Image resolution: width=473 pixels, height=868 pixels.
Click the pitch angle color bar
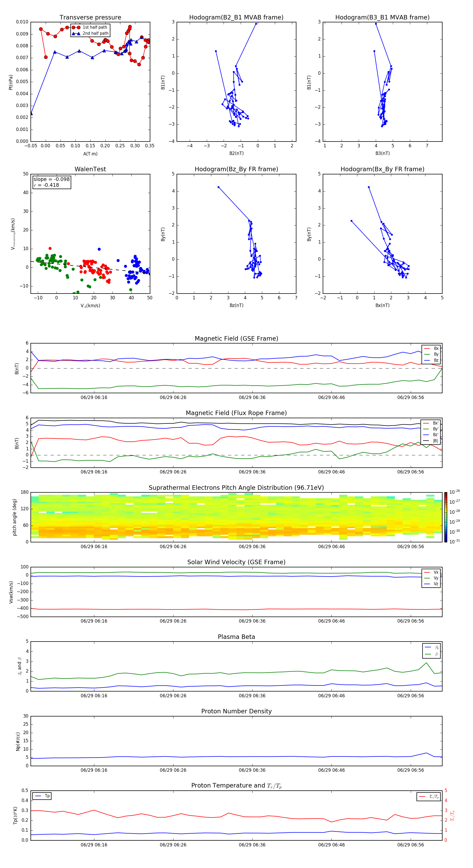point(446,517)
